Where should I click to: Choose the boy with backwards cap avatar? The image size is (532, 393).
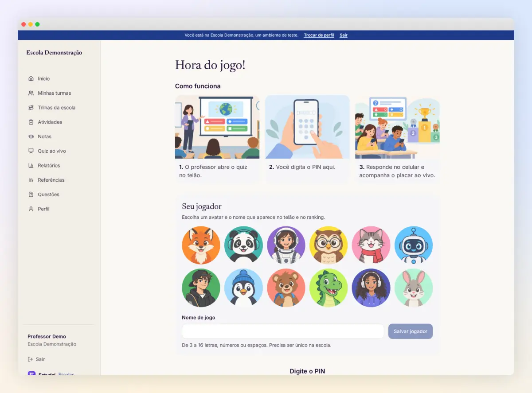point(201,288)
